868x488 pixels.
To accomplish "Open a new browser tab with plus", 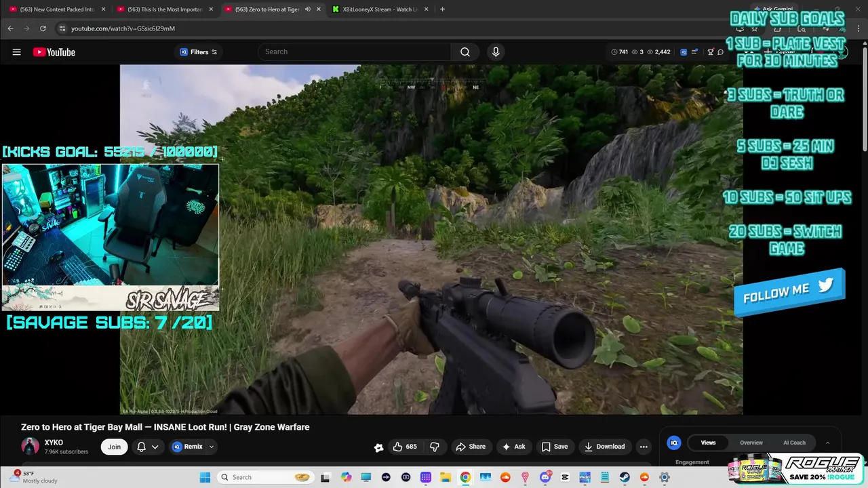I will coord(442,9).
